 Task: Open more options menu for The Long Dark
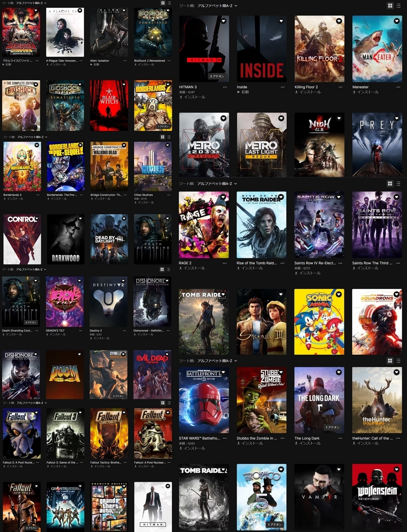pyautogui.click(x=340, y=438)
